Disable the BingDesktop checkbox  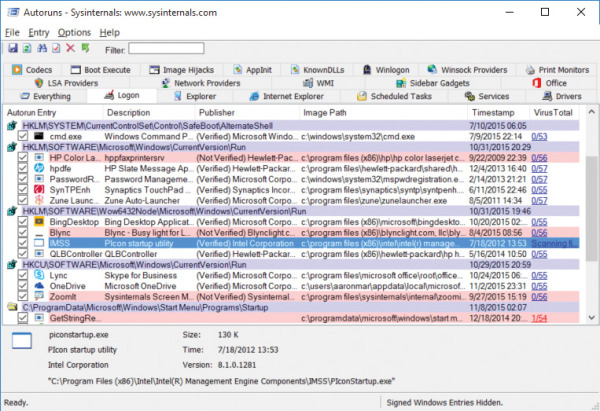[x=23, y=222]
